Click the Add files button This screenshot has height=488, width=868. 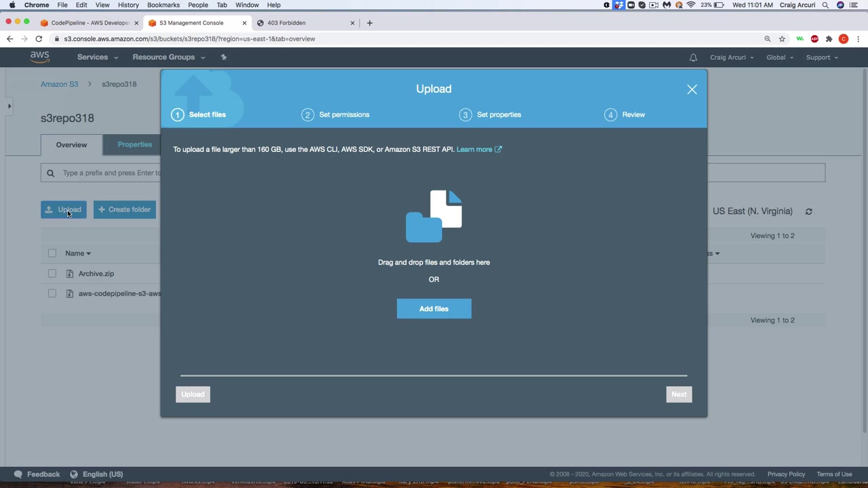[434, 309]
